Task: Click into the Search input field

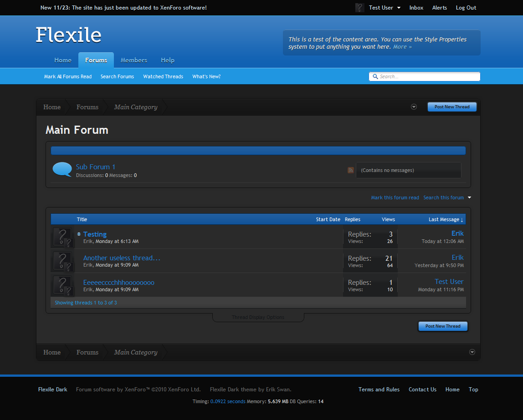Action: (427, 76)
